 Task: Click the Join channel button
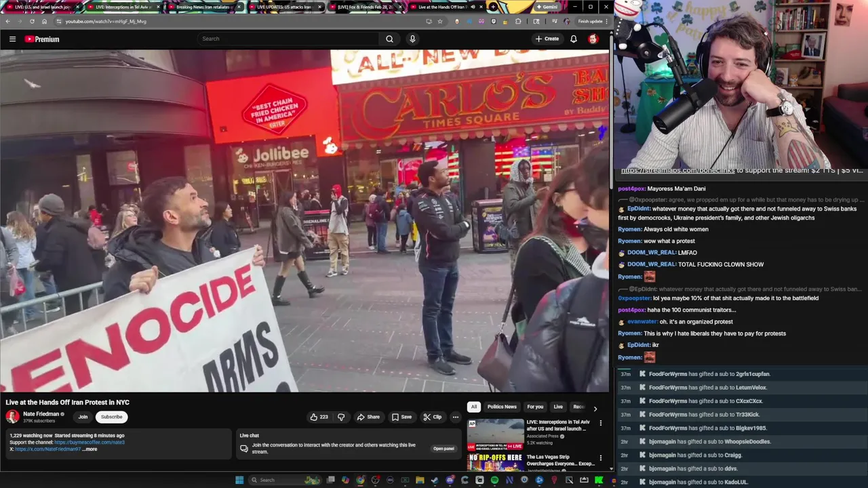click(83, 417)
